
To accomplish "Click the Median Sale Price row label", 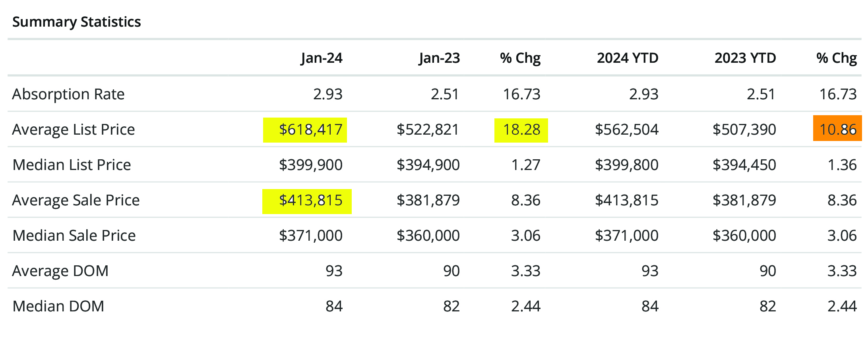I will (74, 236).
